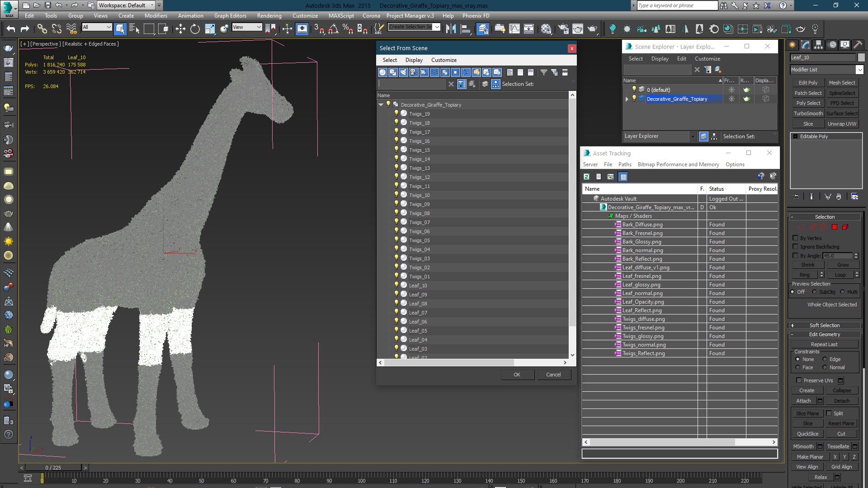Click the Table View icon in Asset Tracking

(x=623, y=177)
